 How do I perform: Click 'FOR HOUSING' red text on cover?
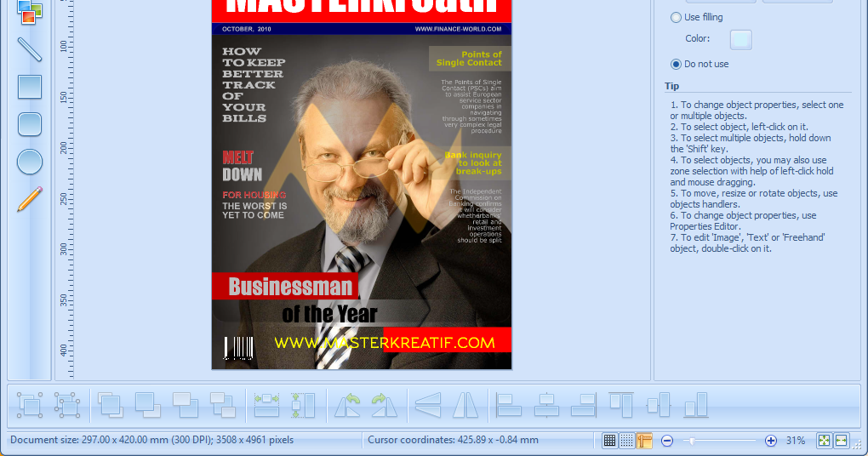(254, 195)
